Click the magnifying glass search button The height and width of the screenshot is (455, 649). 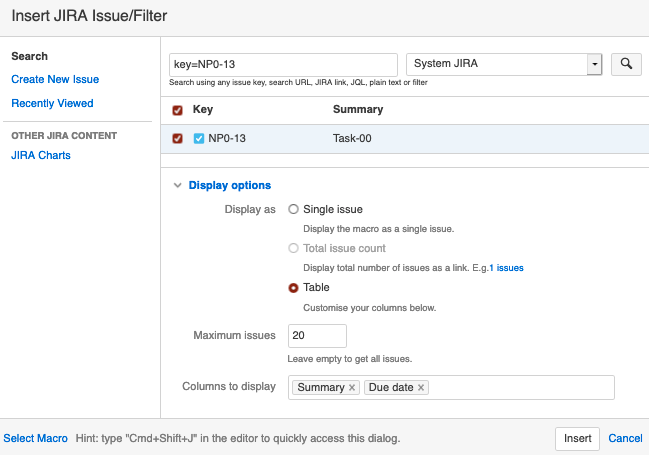click(626, 64)
